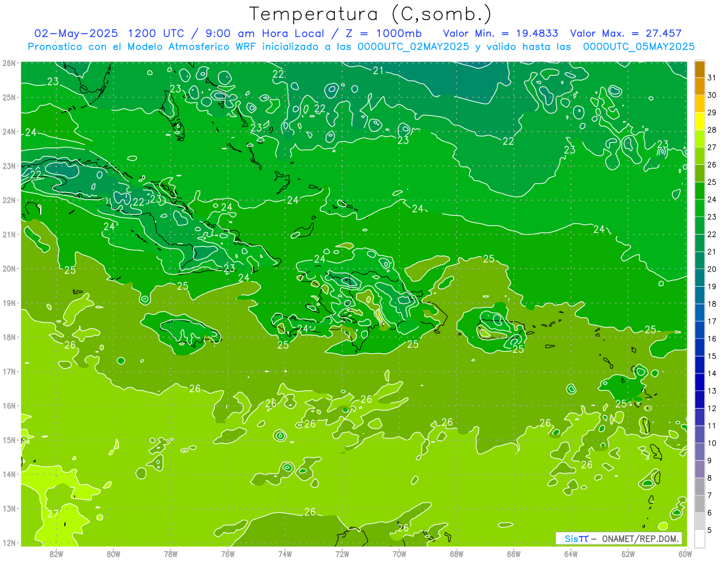Screen dimensions: 728x562
Task: Select the 0000UTC_02MAY2025 initialization timestamp
Action: 413,46
